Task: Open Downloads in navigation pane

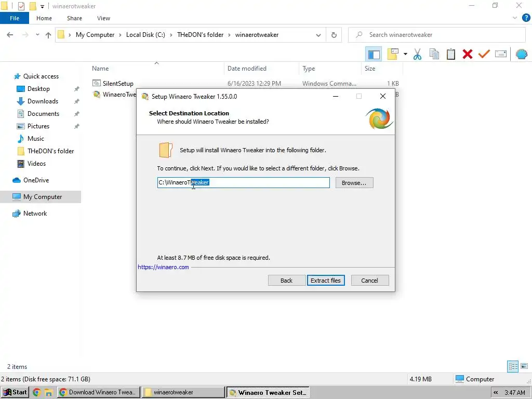Action: click(x=43, y=101)
